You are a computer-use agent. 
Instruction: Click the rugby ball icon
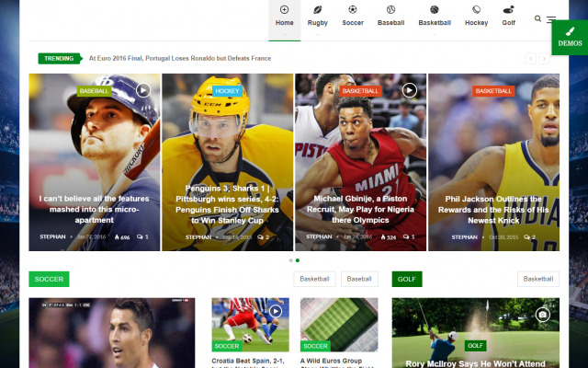click(318, 9)
